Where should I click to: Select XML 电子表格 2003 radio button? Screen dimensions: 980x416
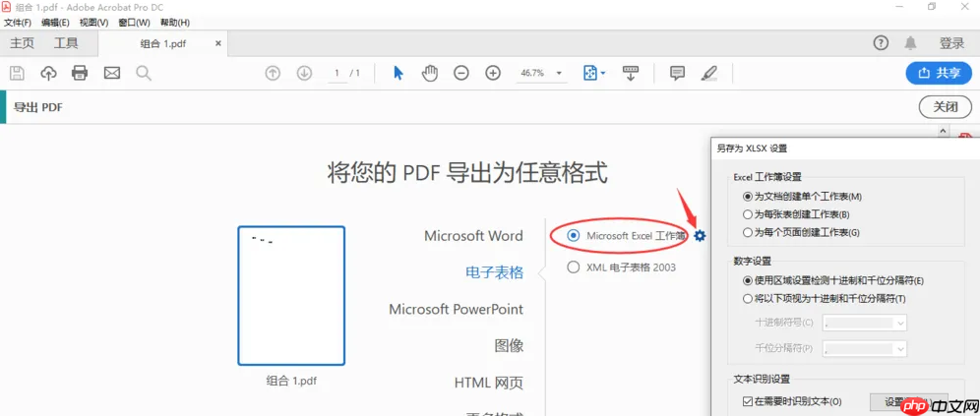[x=573, y=267]
